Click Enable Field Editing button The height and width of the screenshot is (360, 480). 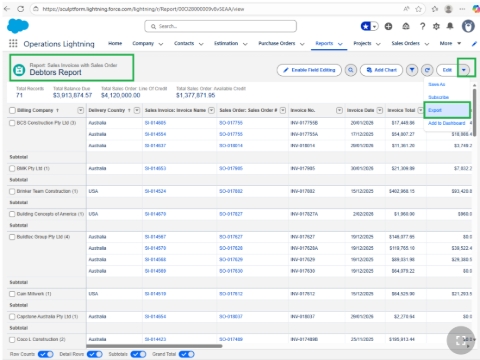(x=309, y=70)
